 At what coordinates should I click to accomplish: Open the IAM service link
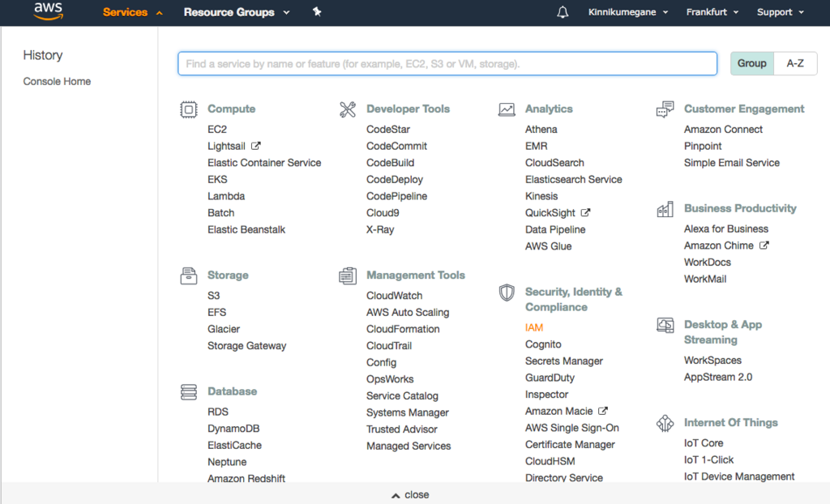point(534,327)
